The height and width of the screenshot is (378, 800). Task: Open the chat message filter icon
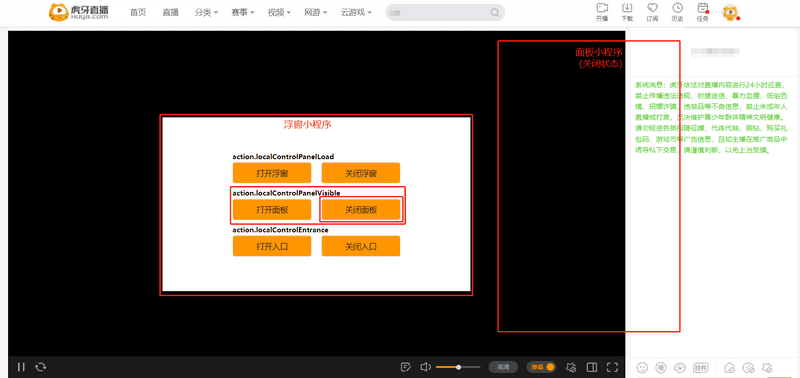point(748,367)
